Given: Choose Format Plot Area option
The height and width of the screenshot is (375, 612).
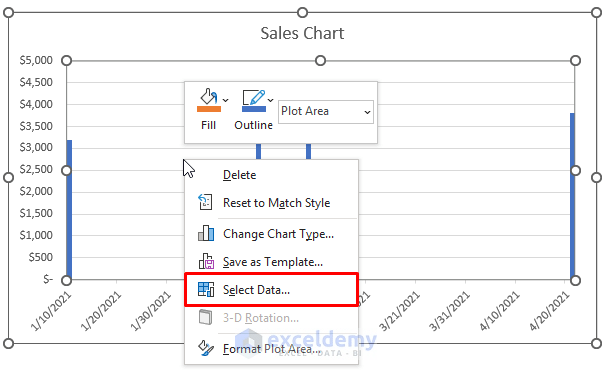Looking at the screenshot, I should point(271,348).
